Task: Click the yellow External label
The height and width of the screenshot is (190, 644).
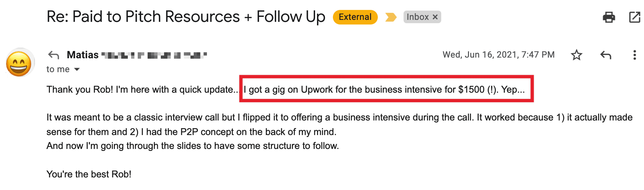Action: click(355, 17)
